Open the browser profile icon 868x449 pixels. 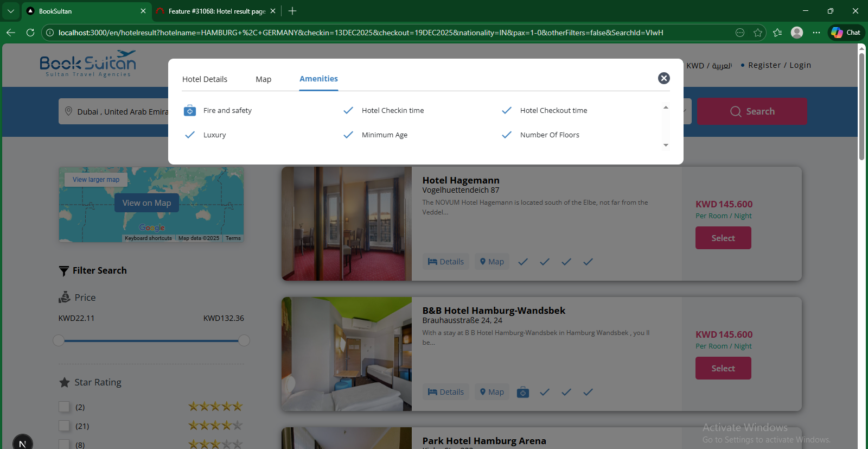[796, 33]
